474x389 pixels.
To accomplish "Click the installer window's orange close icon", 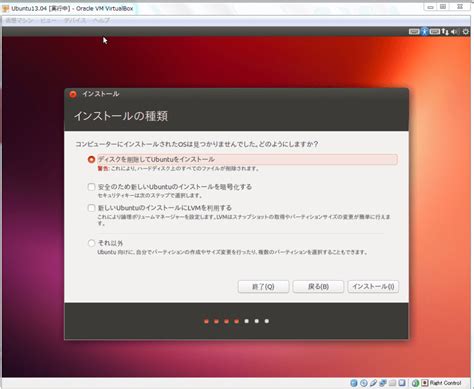I will (x=73, y=94).
